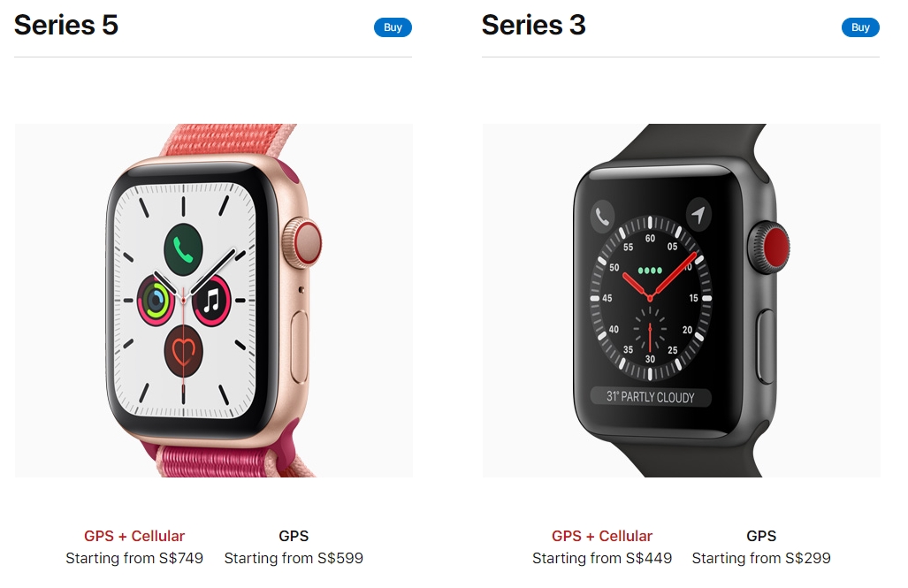This screenshot has width=908, height=588.
Task: Tap the music note icon on Series 5 watch
Action: click(211, 301)
